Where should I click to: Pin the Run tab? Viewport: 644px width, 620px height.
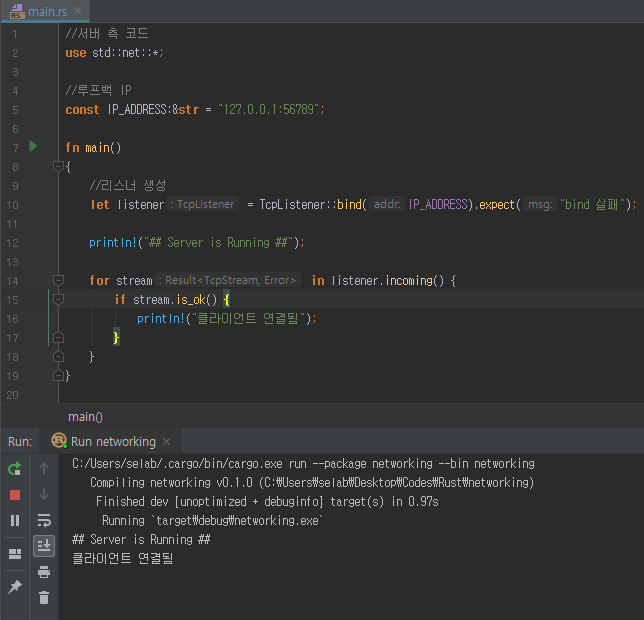coord(15,587)
